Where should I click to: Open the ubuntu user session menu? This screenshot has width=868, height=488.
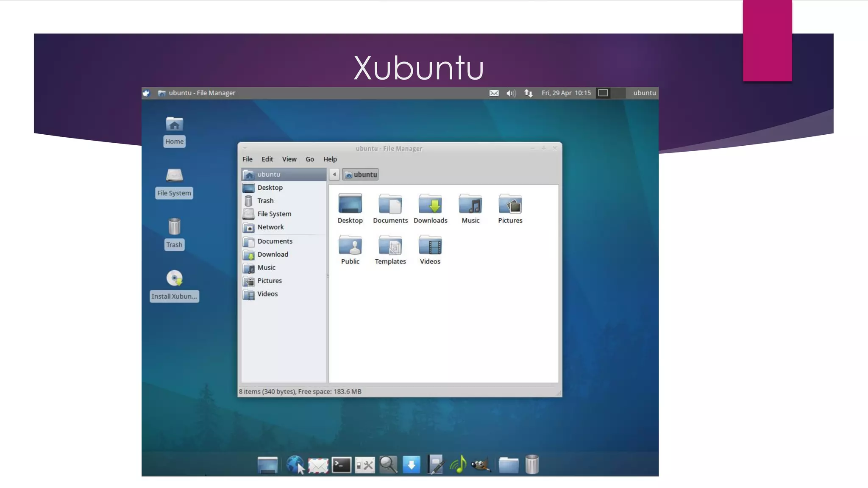(x=645, y=93)
